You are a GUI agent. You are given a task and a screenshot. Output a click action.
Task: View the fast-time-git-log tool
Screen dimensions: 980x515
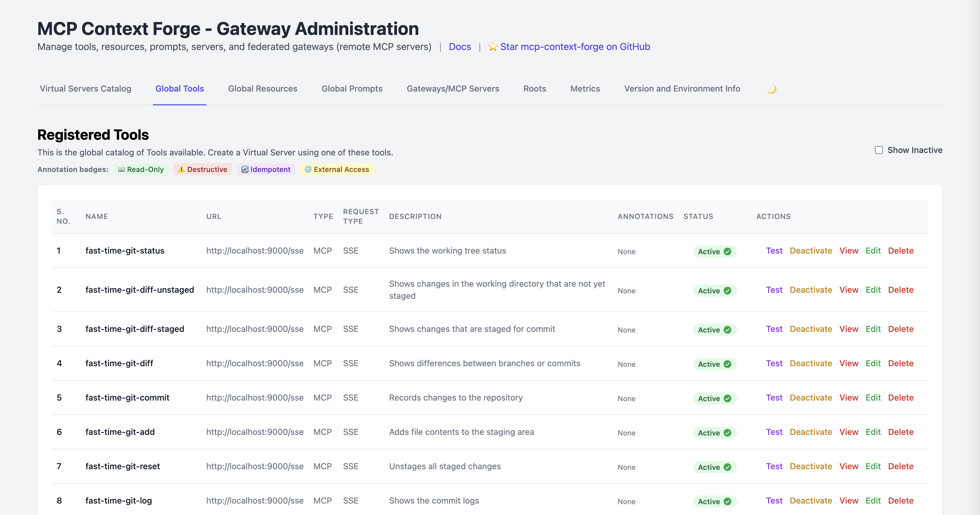[849, 500]
